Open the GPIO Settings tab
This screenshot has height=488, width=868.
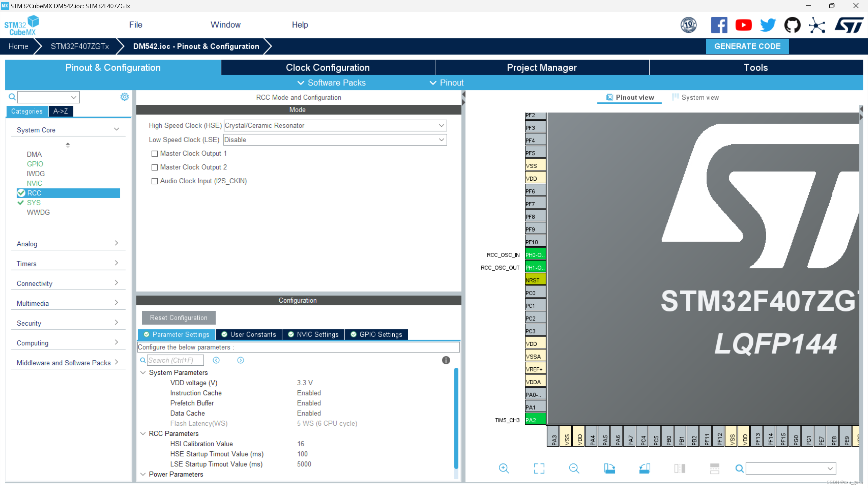(376, 334)
